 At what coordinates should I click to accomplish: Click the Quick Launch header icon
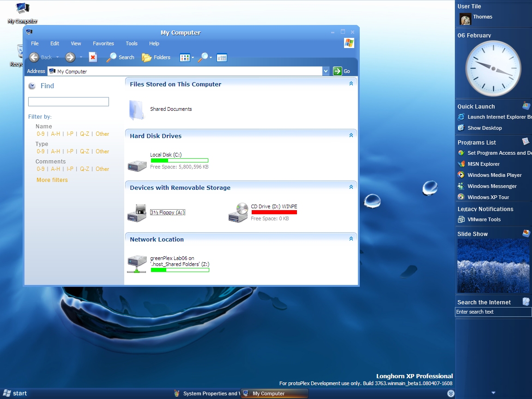[x=526, y=106]
